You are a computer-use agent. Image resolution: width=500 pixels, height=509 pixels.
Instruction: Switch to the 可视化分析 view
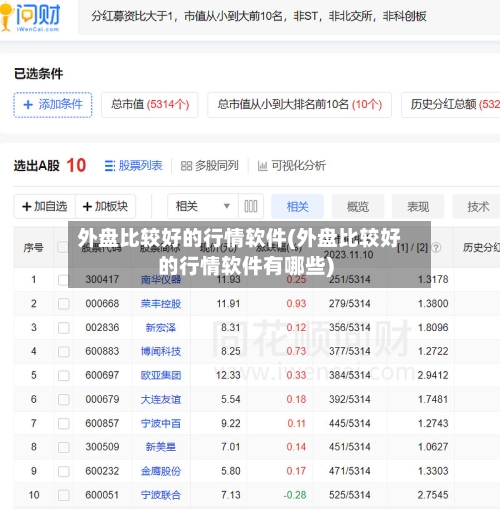coord(292,166)
